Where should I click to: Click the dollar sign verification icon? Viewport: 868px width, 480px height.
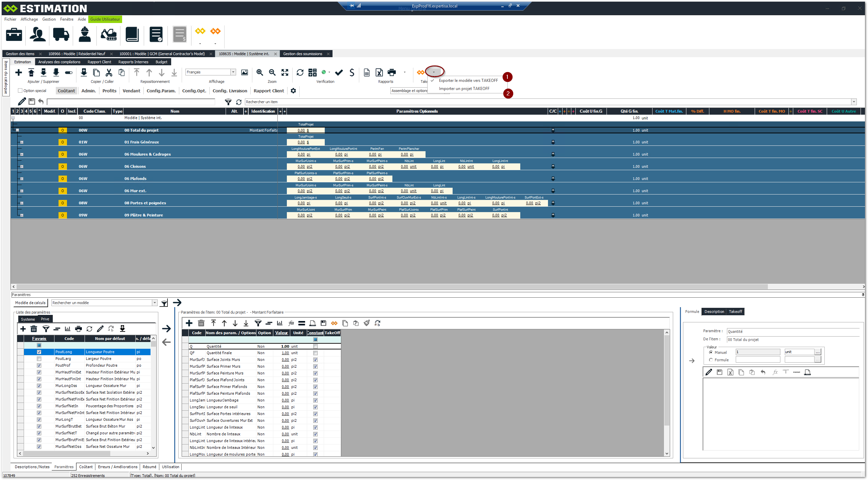point(352,72)
